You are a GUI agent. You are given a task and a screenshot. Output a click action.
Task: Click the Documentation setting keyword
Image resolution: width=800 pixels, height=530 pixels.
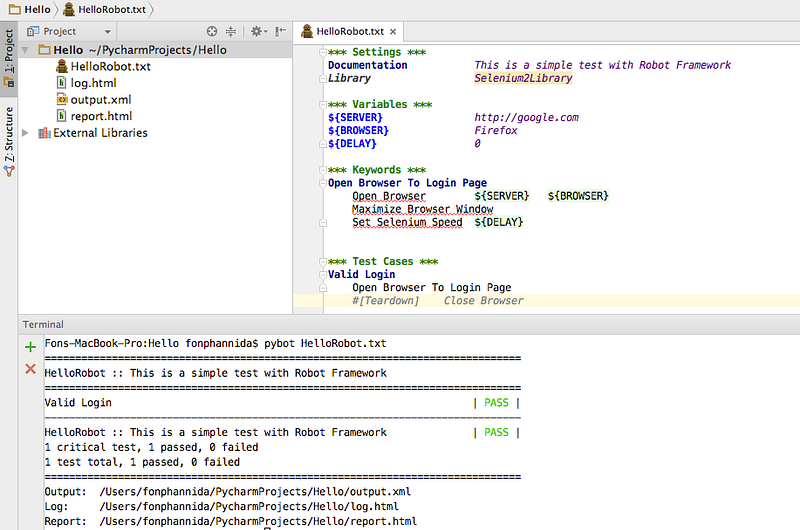tap(367, 65)
